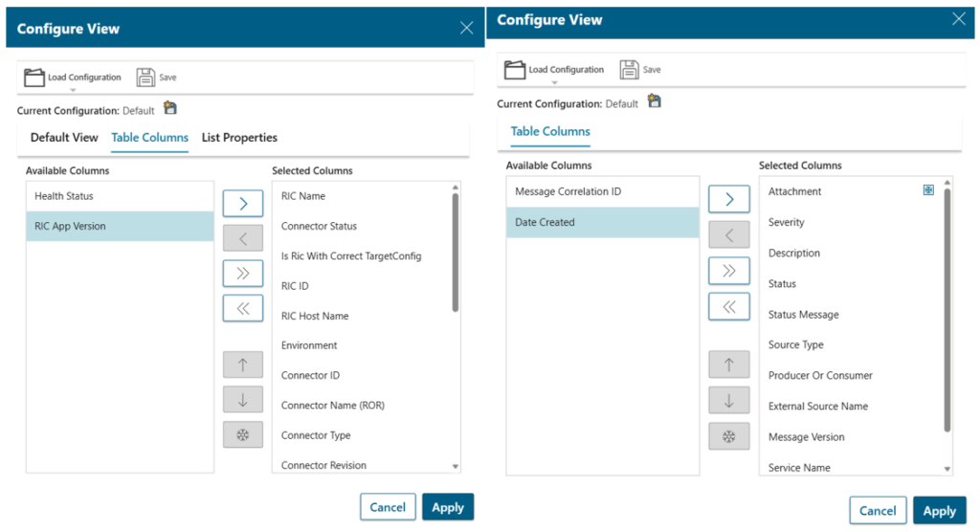
Task: Select Message Correlation ID in Available Columns
Action: [x=568, y=191]
